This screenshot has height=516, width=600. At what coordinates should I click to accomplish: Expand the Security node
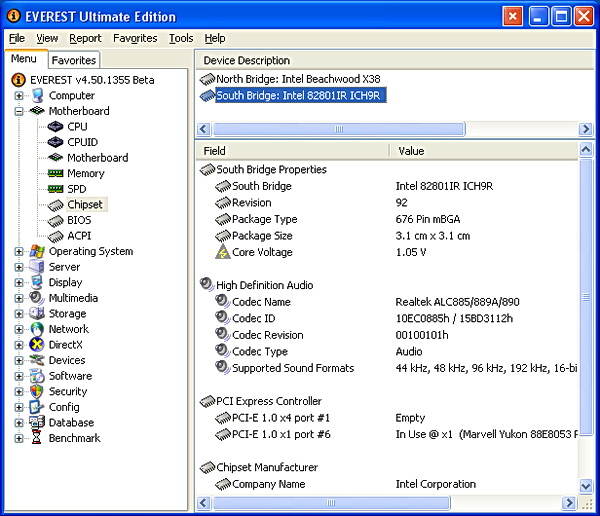(x=19, y=392)
